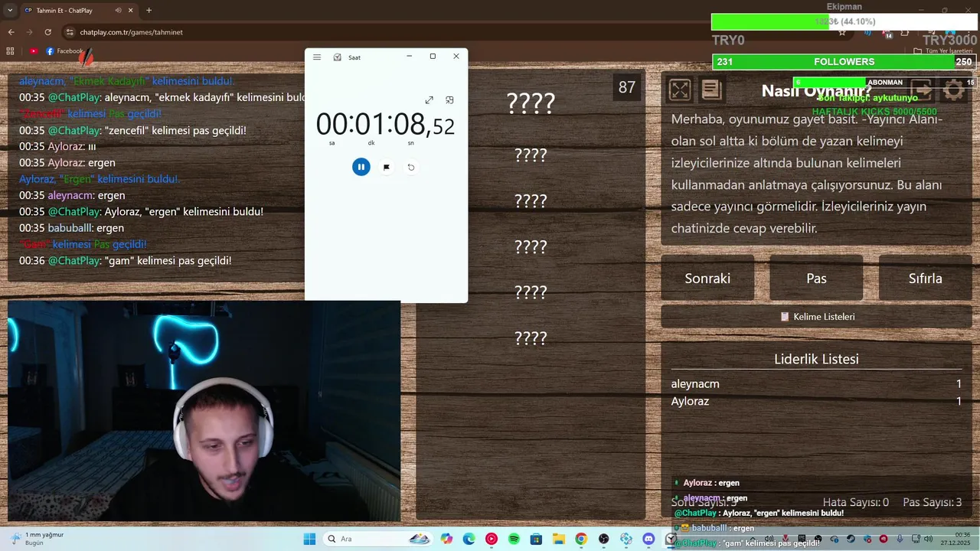980x551 pixels.
Task: Reset the stopwatch timer
Action: pyautogui.click(x=411, y=167)
